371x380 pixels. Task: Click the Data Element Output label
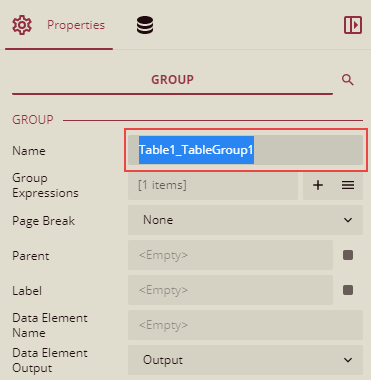(50, 360)
